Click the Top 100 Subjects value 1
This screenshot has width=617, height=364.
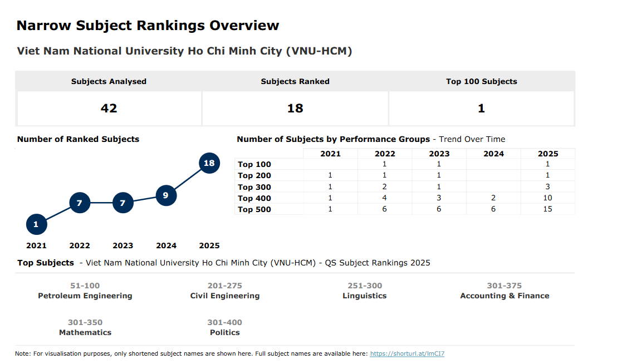point(481,108)
